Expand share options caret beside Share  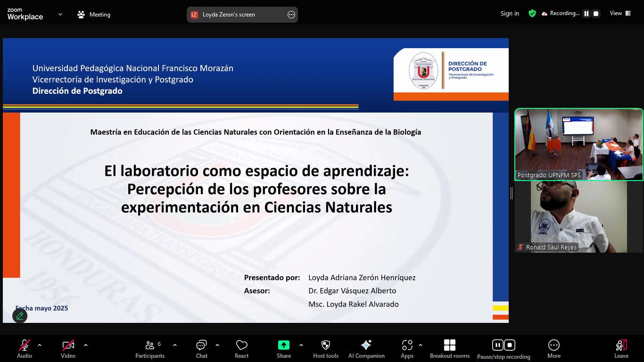click(301, 345)
